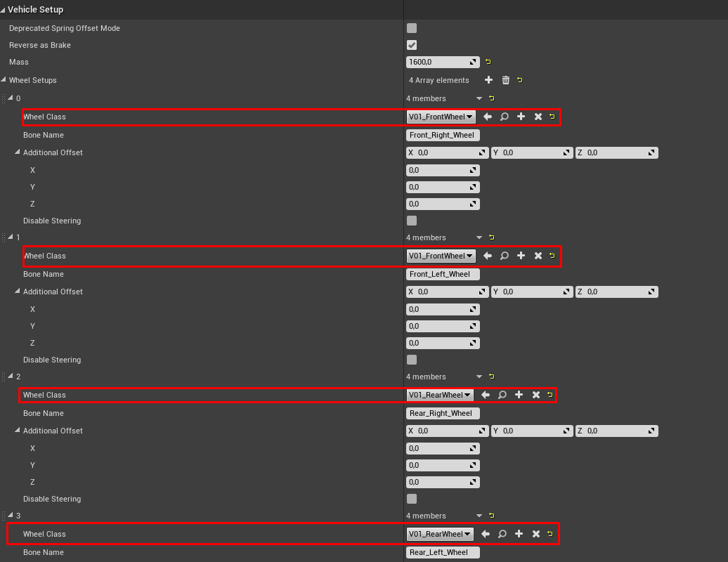The height and width of the screenshot is (562, 728).
Task: Enable Disable Steering for wheel 0
Action: [412, 221]
